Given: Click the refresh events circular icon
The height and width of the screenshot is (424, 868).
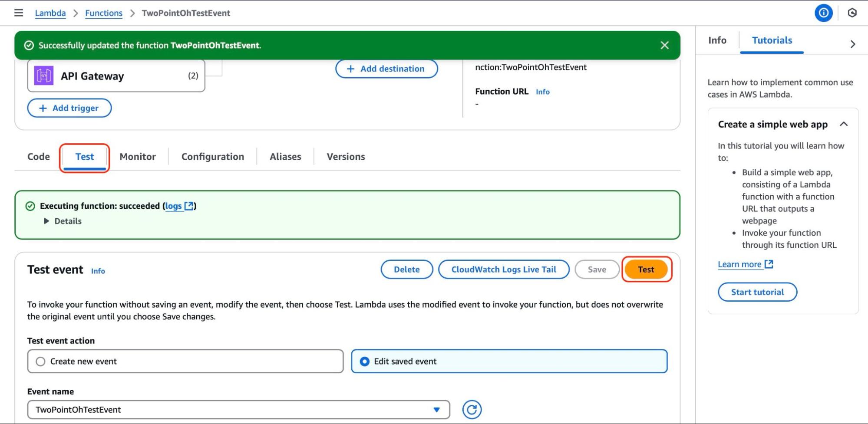Looking at the screenshot, I should click(x=472, y=410).
